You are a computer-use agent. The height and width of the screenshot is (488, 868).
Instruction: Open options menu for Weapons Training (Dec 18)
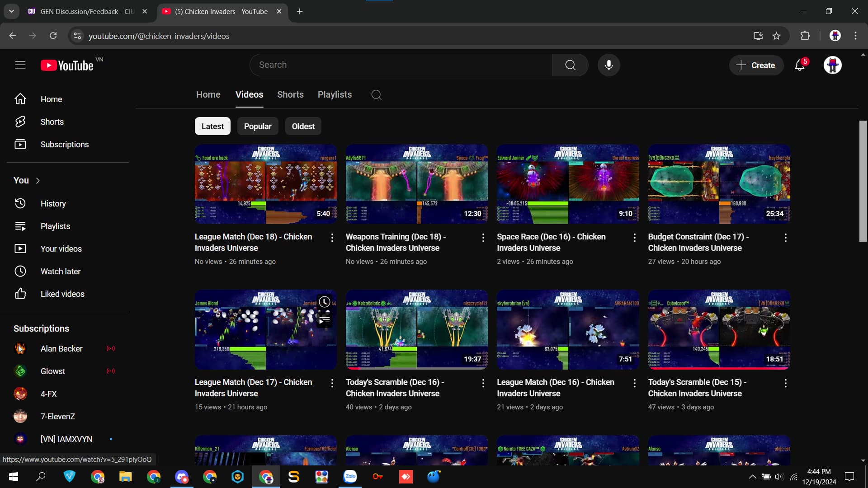[483, 238]
